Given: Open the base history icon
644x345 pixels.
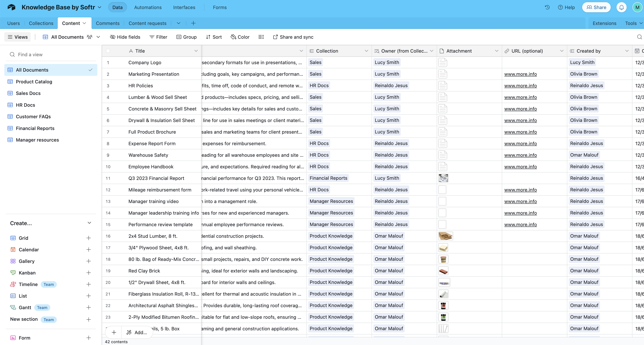Looking at the screenshot, I should point(547,7).
